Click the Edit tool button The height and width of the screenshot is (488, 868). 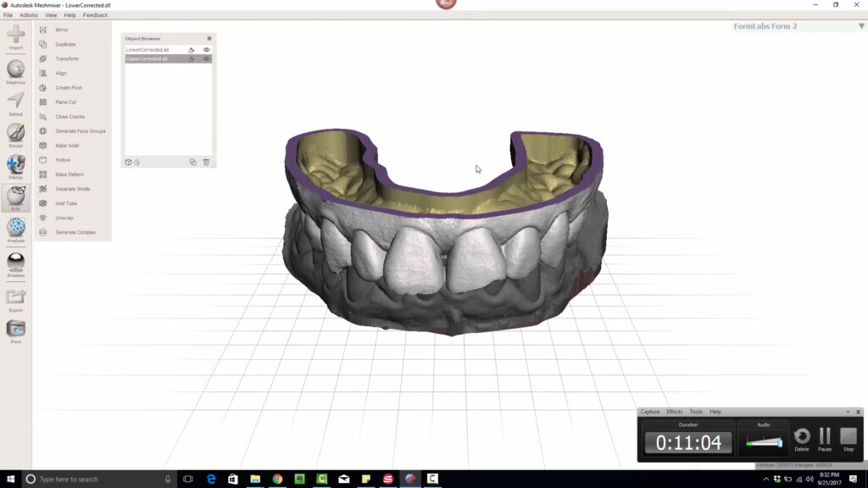(x=15, y=198)
